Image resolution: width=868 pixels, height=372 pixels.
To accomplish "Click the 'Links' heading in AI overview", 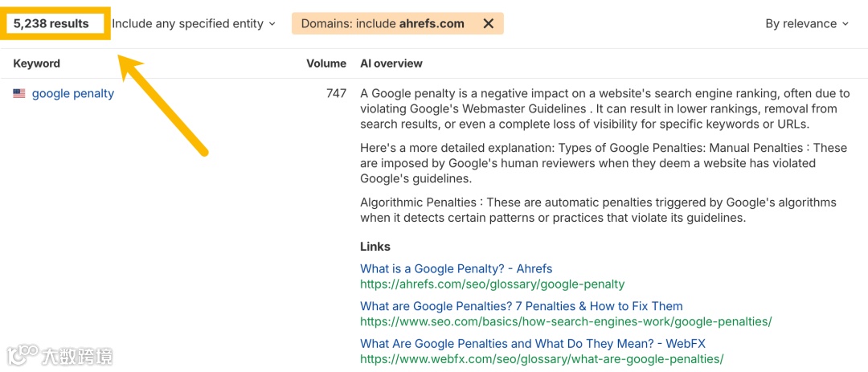I will coord(375,247).
